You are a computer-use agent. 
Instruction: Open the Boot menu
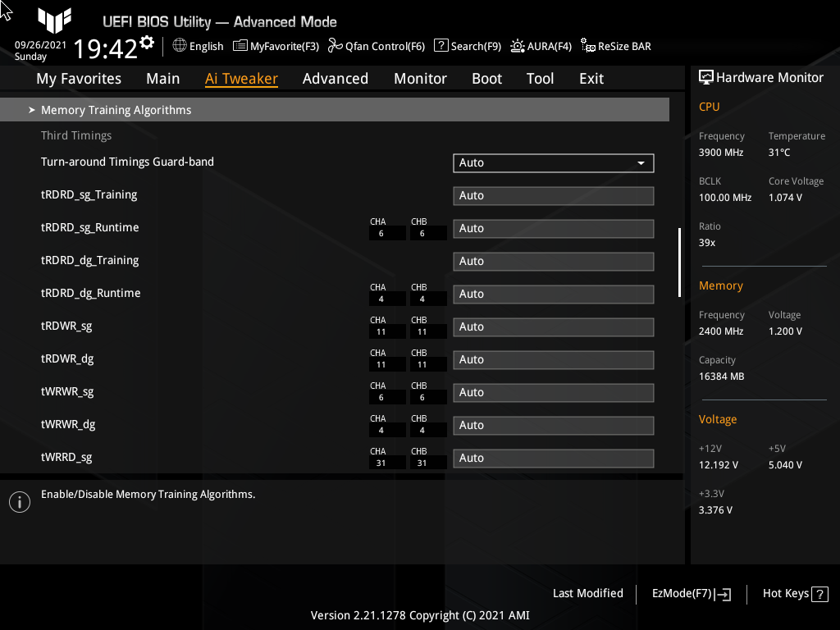486,78
